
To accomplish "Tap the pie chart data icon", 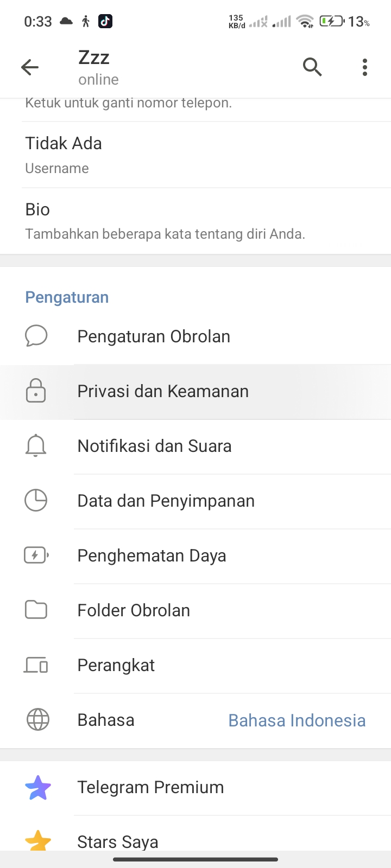I will [x=36, y=501].
